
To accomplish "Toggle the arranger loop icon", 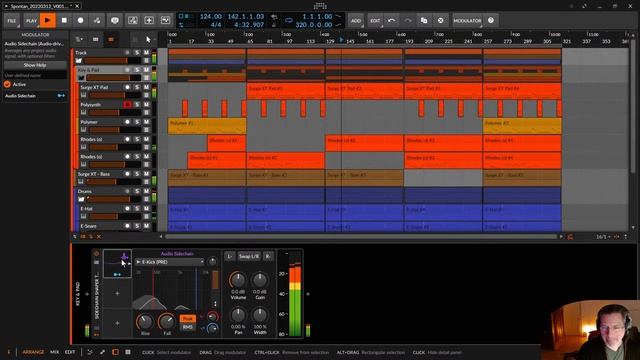I will pyautogui.click(x=289, y=20).
